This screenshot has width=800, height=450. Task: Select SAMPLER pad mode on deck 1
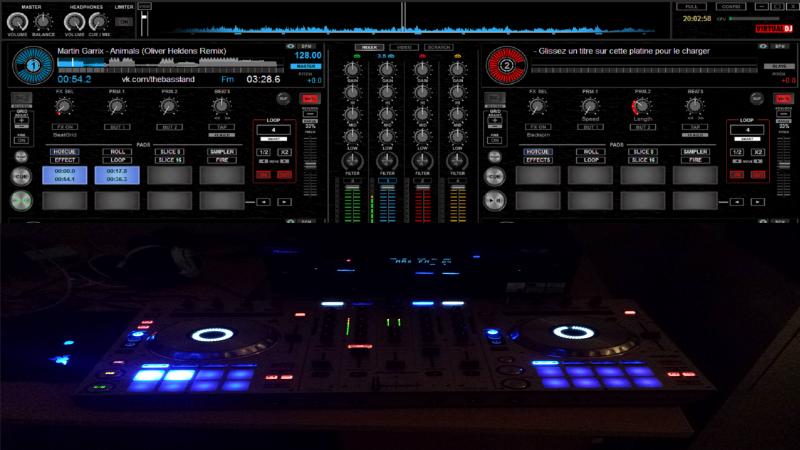tap(222, 152)
